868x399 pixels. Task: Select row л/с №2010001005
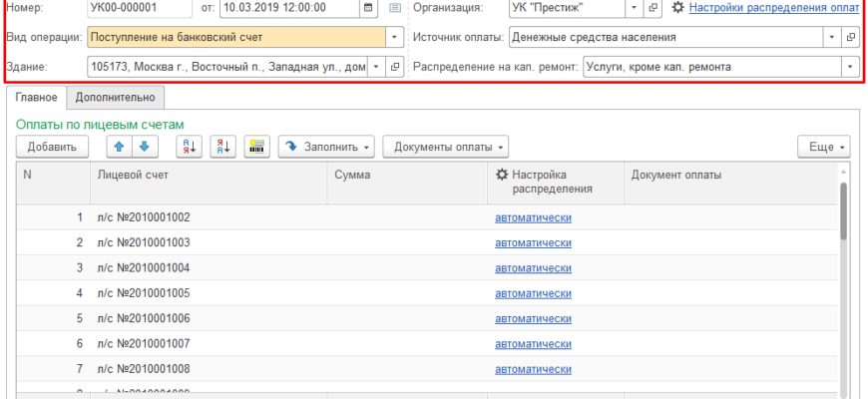pyautogui.click(x=427, y=293)
